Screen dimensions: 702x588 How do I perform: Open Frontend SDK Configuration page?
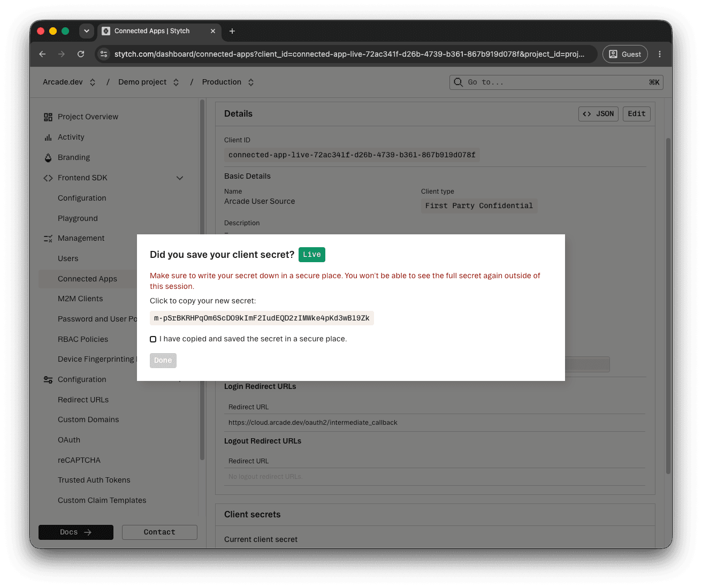coord(82,198)
